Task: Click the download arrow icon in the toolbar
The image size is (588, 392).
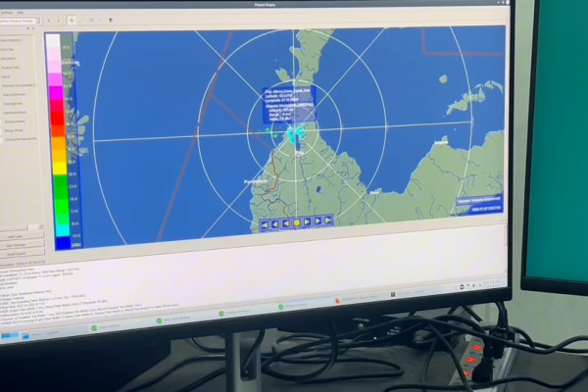Action: (x=110, y=21)
